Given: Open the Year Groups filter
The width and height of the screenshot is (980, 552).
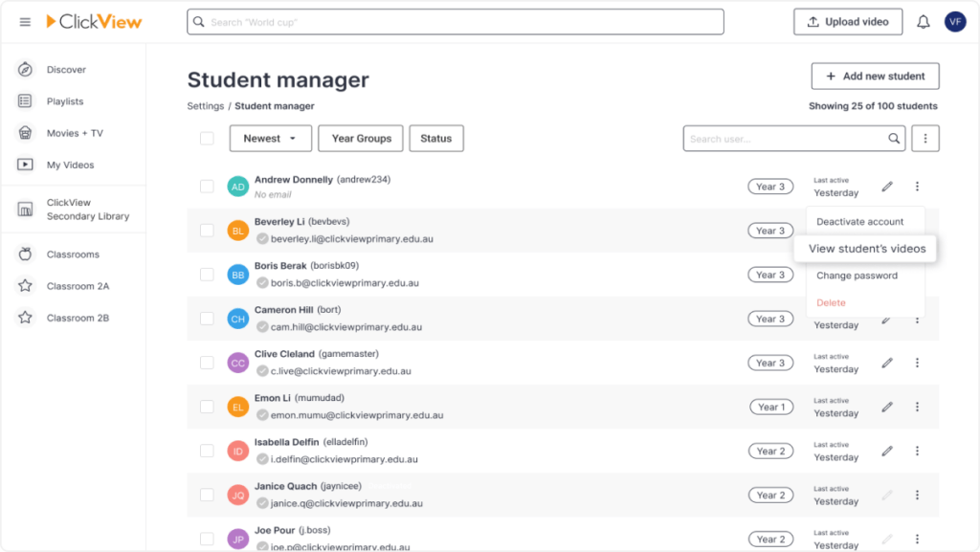Looking at the screenshot, I should 361,139.
